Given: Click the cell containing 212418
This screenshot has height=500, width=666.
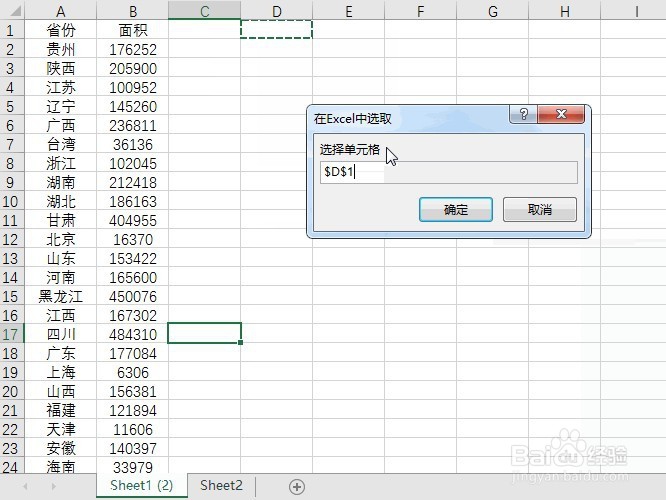Looking at the screenshot, I should click(x=133, y=182).
